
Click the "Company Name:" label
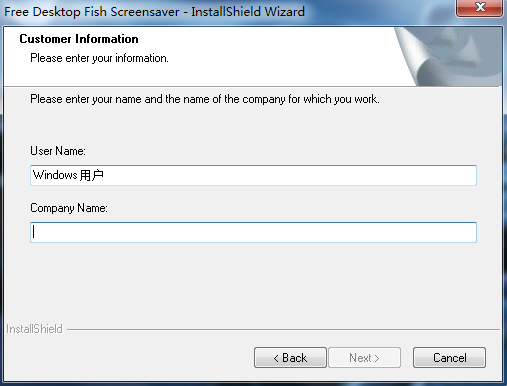[x=69, y=208]
